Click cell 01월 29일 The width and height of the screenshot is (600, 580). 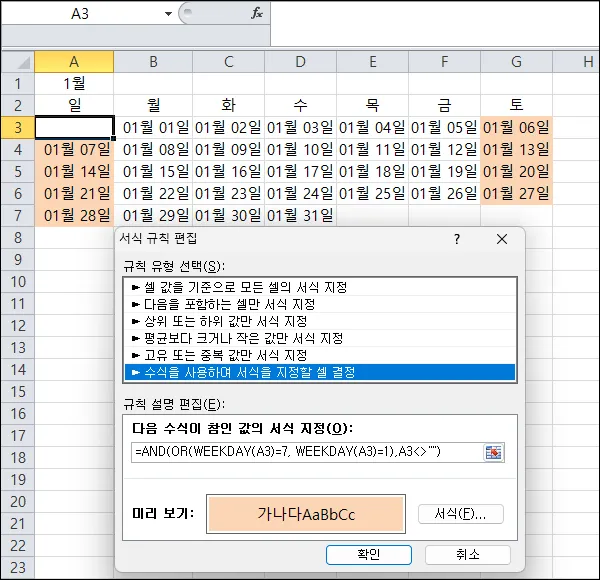(x=153, y=215)
